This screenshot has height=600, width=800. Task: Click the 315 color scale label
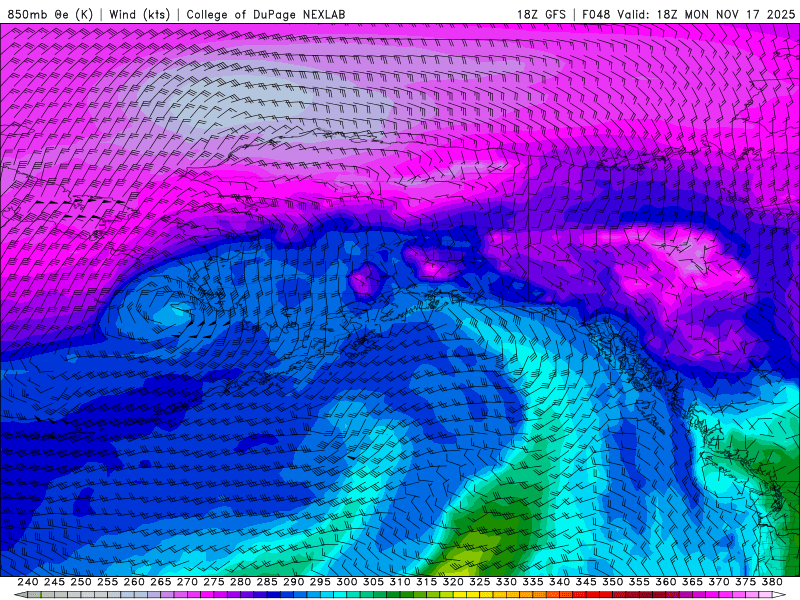(426, 582)
